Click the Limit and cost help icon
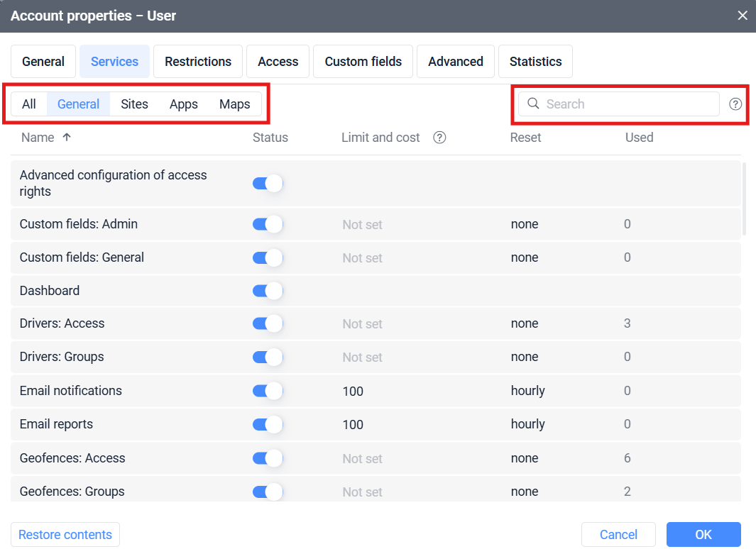Viewport: 756px width, 549px height. tap(439, 137)
